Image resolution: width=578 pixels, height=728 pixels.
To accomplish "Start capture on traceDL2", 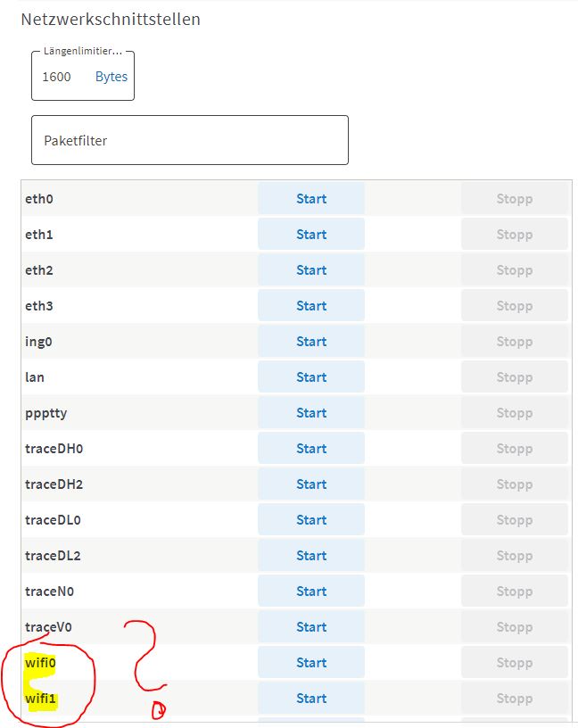I will point(311,556).
